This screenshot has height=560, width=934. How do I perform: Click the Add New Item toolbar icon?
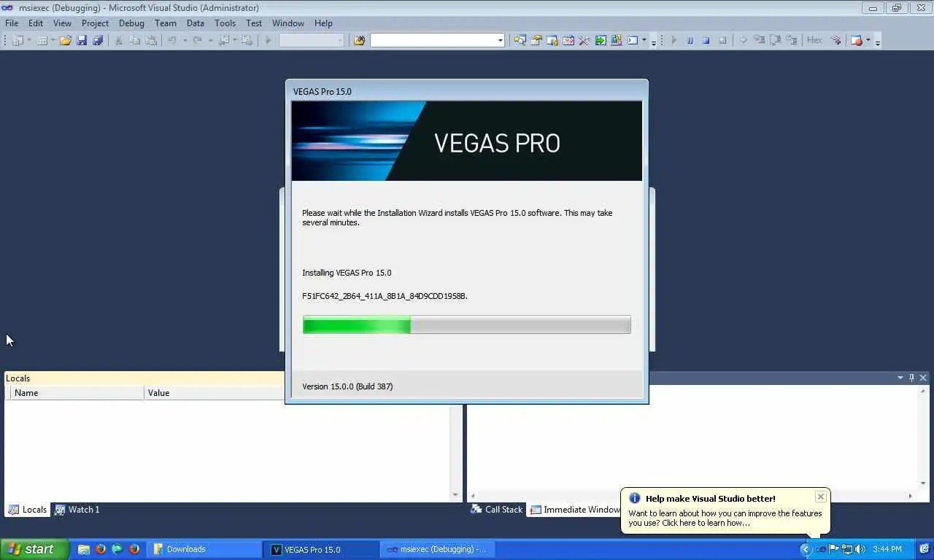(x=42, y=40)
